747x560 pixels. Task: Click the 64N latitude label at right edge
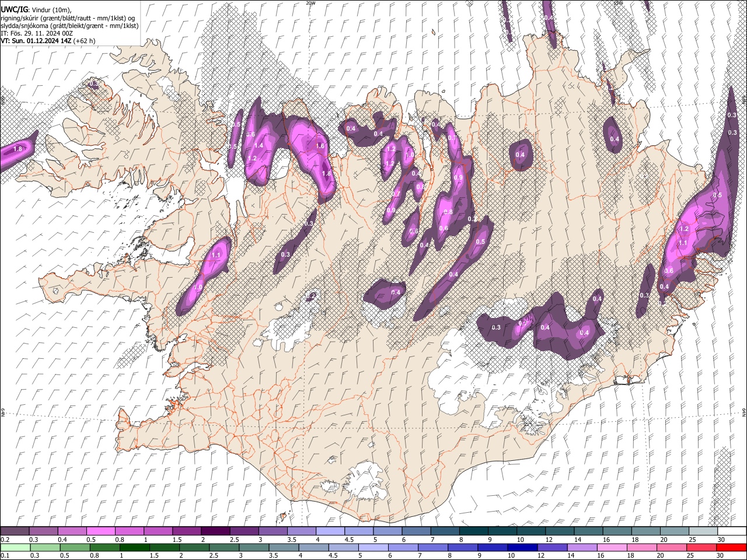pyautogui.click(x=744, y=411)
